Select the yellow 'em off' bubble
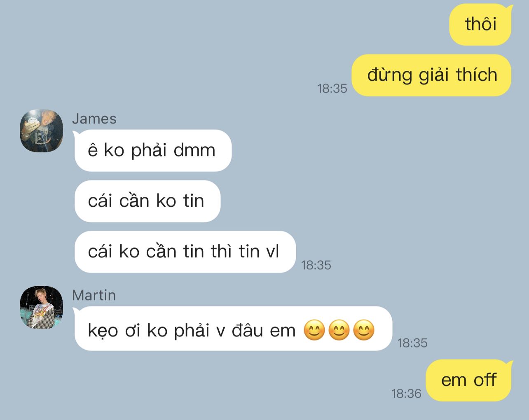Viewport: 529px width, 420px height. [x=469, y=380]
